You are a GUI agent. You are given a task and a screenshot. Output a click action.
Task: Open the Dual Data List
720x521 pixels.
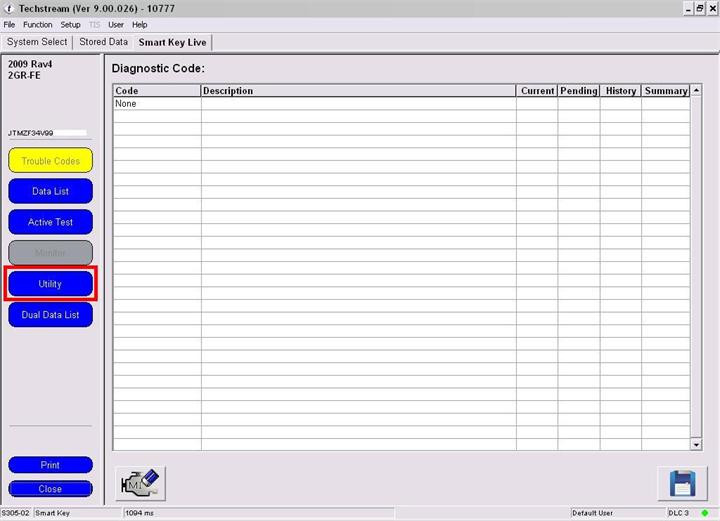tap(51, 315)
